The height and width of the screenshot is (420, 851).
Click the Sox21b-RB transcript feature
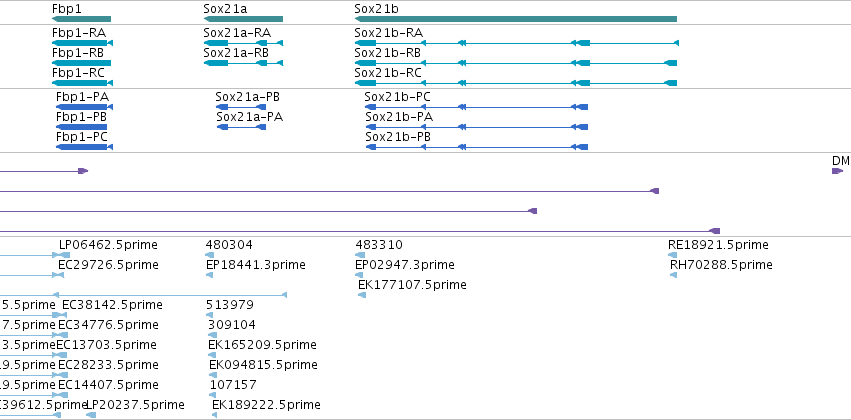pos(516,63)
